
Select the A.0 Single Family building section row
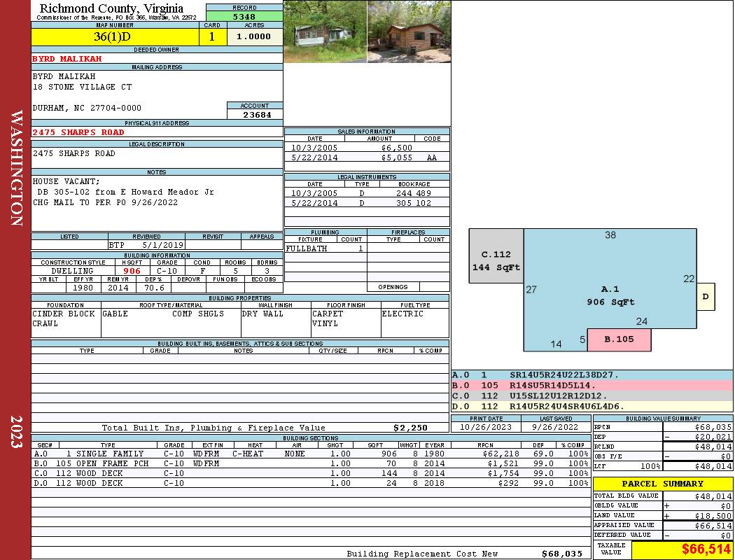tap(310, 454)
